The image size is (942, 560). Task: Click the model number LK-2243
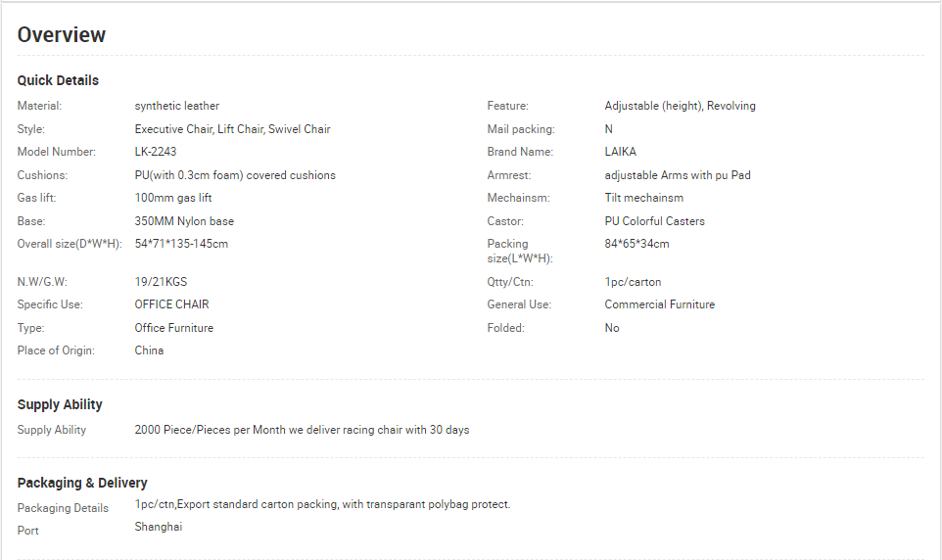point(156,152)
